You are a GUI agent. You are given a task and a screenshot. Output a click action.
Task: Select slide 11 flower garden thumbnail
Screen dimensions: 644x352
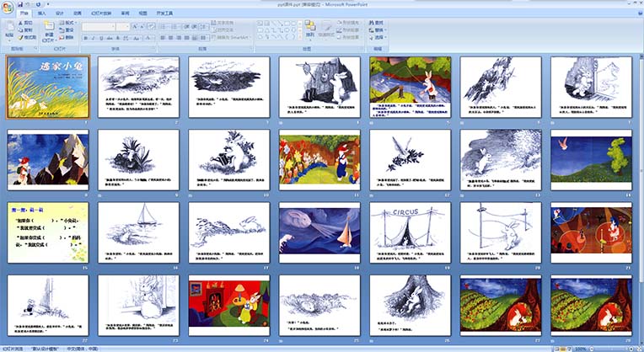point(319,160)
